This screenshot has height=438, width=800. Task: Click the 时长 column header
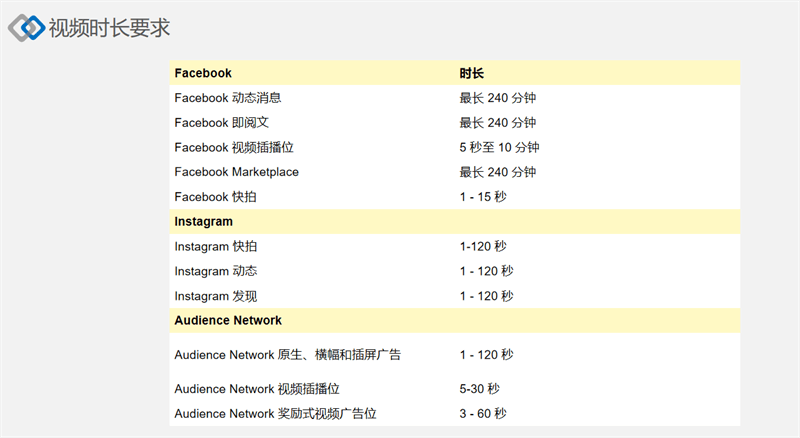[x=471, y=73]
